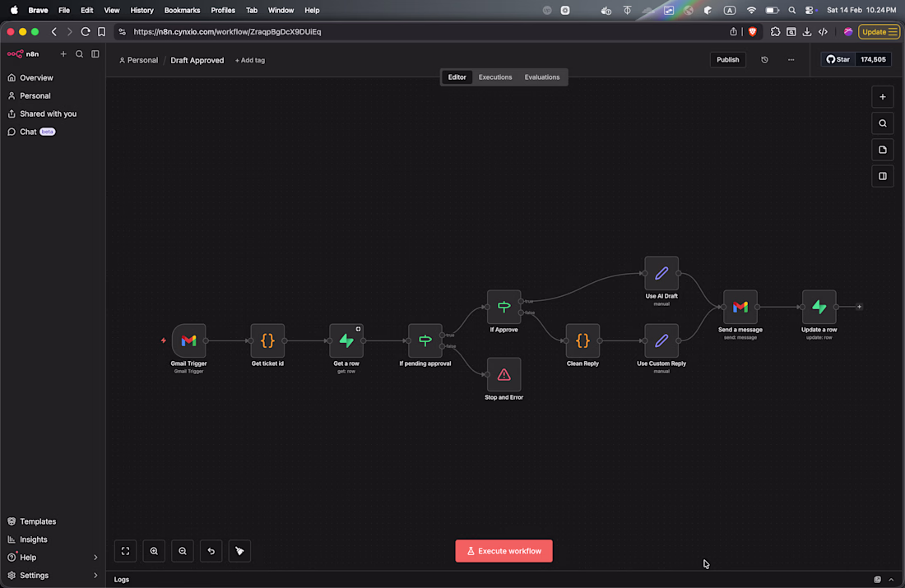Edit the Draft Approved workflow name
This screenshot has width=905, height=588.
click(197, 60)
